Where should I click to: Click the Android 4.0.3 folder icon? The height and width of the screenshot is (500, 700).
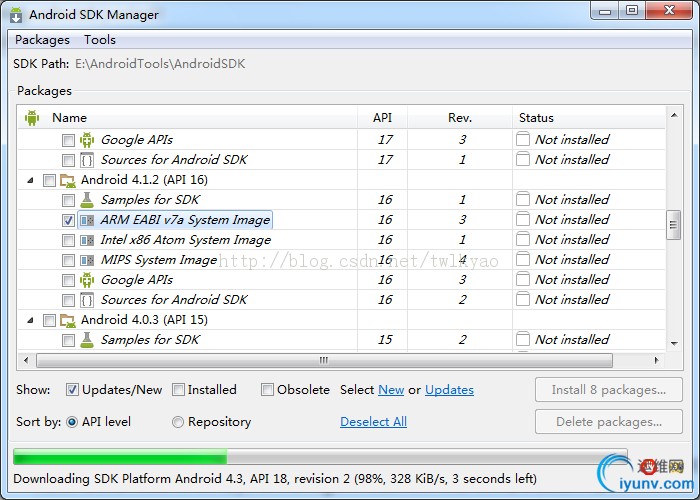(67, 320)
